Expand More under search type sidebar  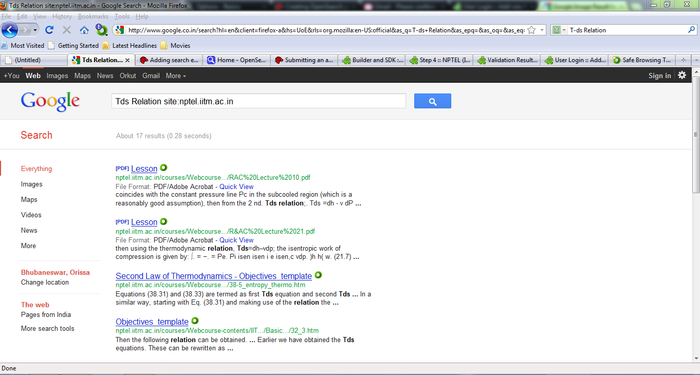28,246
